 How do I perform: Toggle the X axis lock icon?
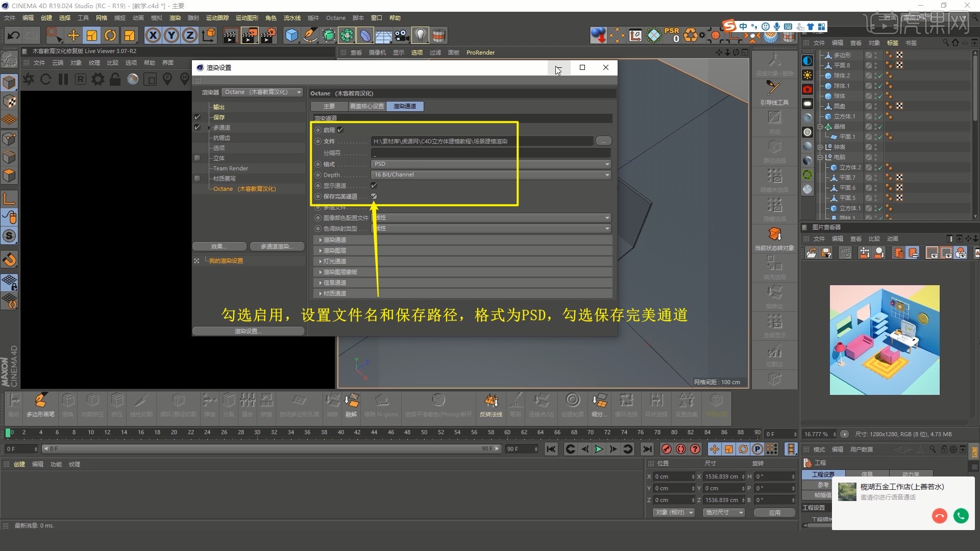pyautogui.click(x=153, y=35)
